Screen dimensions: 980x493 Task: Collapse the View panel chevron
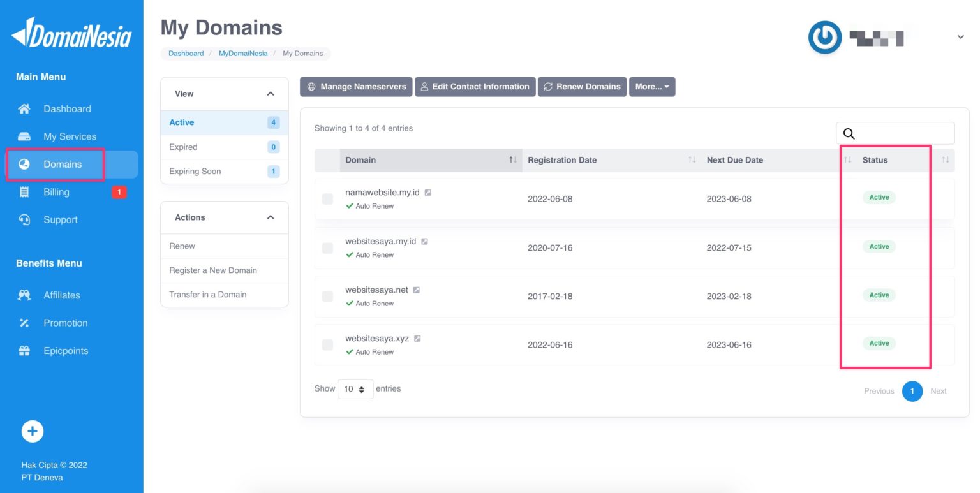point(271,94)
